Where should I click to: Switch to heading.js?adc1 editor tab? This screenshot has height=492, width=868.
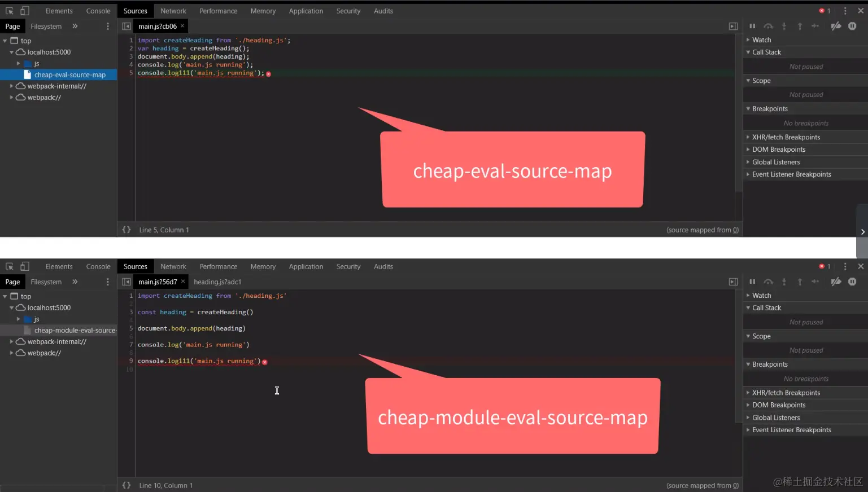217,282
